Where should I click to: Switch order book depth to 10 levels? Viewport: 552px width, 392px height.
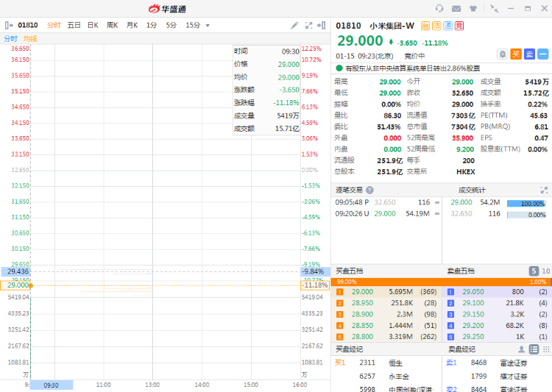[x=545, y=271]
